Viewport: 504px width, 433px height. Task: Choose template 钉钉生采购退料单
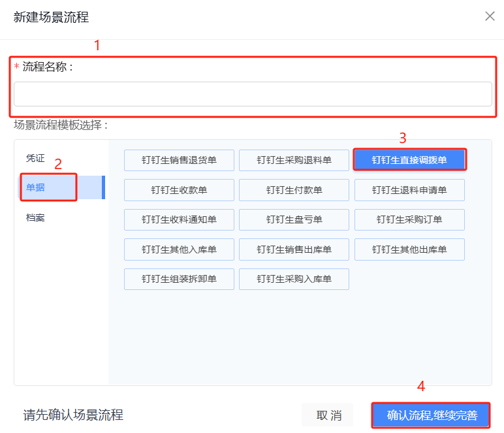point(294,160)
